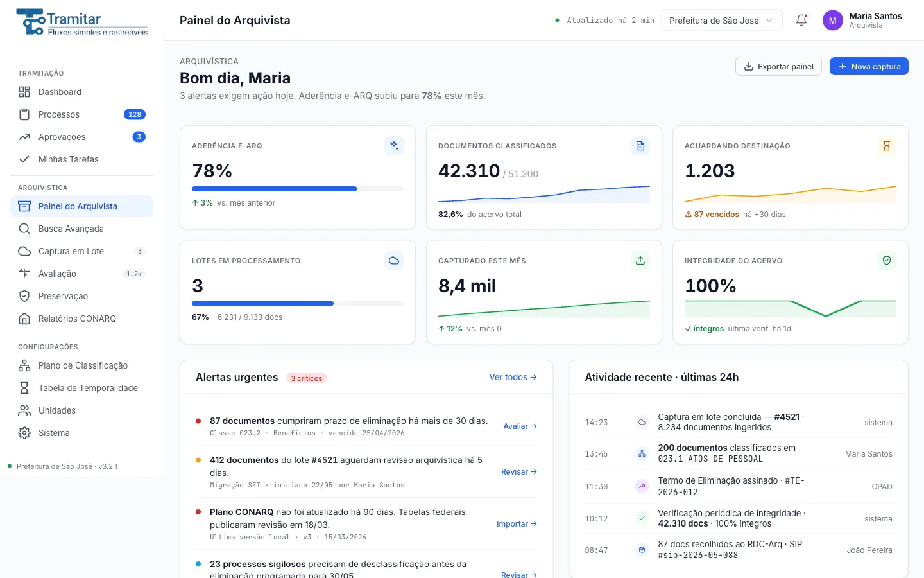Click the Captura em Lote cloud icon
This screenshot has width=924, height=578.
[x=24, y=251]
